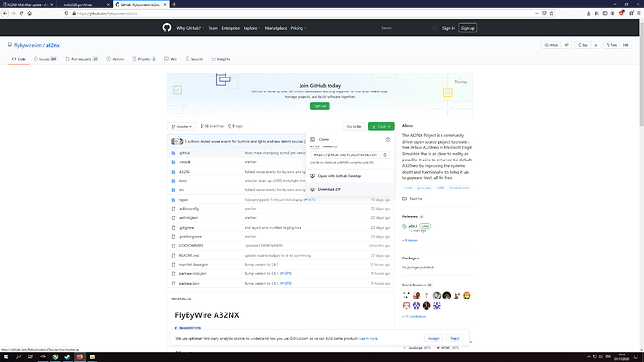This screenshot has width=644, height=362.
Task: Click the orange-haired contributor avatar
Action: [467, 296]
